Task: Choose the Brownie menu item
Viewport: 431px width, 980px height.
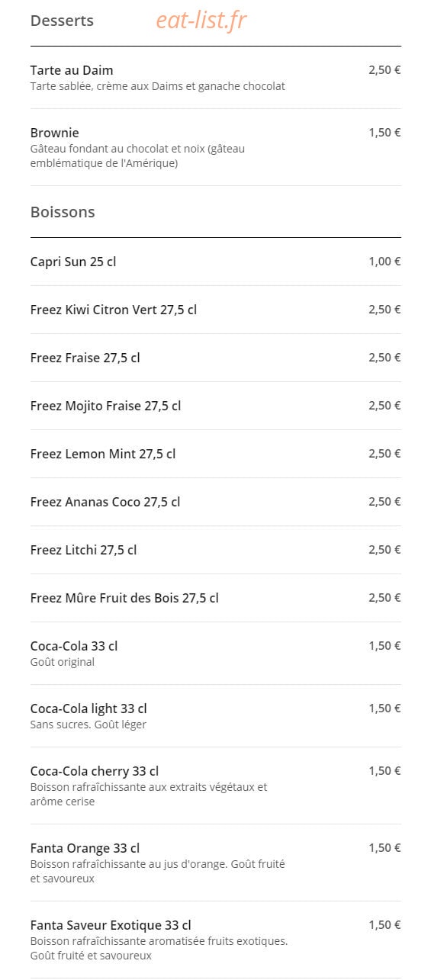Action: (x=215, y=147)
